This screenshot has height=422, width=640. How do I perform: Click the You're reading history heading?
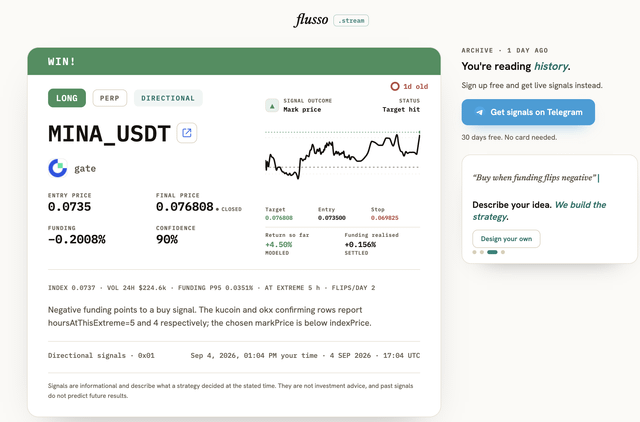tap(516, 66)
